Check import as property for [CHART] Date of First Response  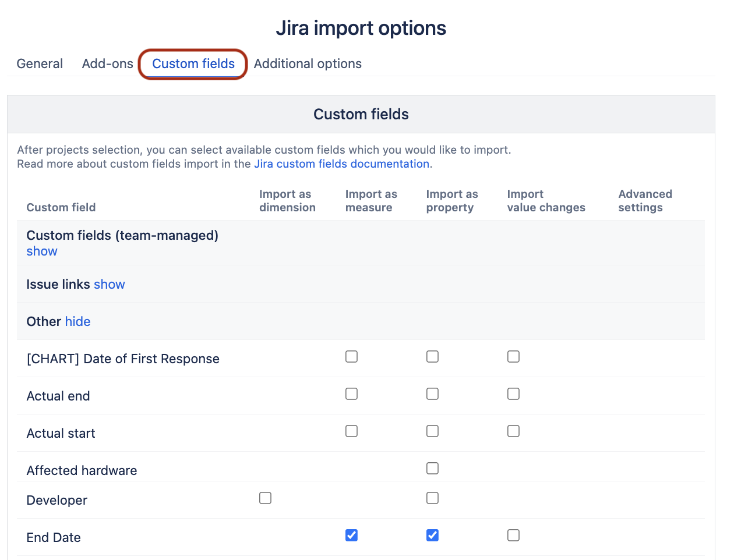coord(513,356)
